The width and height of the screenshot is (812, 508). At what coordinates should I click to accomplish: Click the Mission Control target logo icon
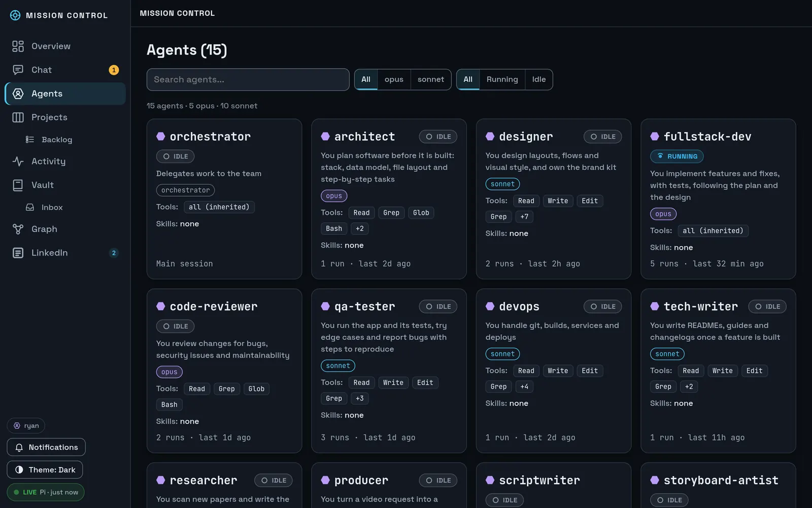[15, 15]
